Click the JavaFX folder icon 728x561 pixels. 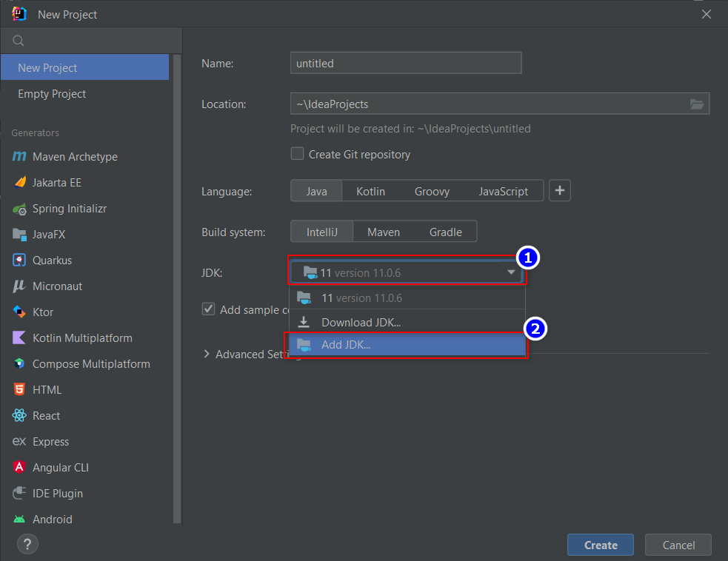pos(19,235)
